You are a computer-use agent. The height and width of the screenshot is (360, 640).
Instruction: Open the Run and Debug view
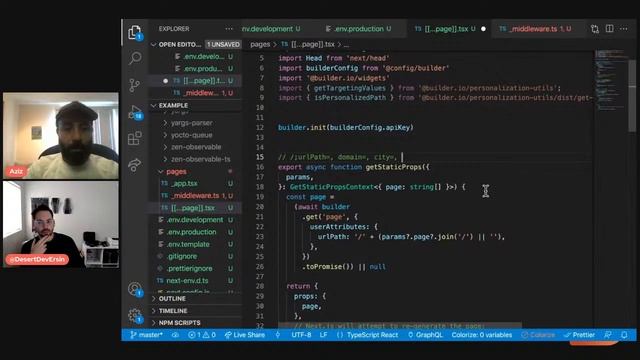pos(135,112)
